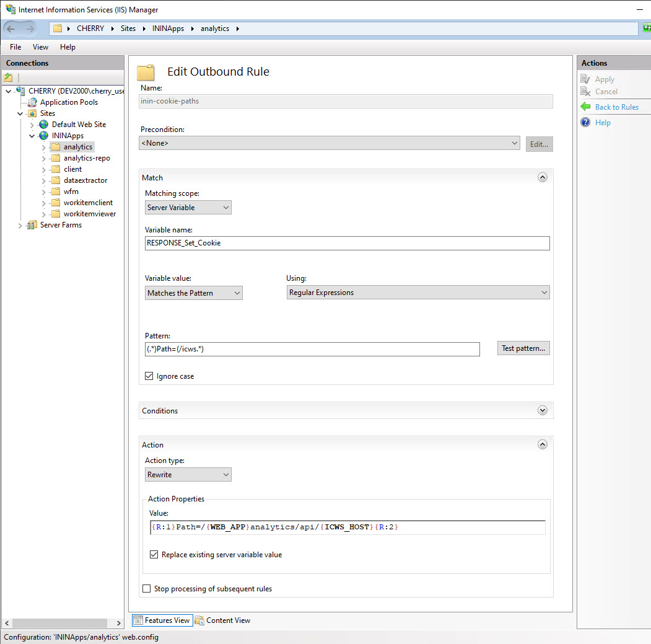
Task: Open the Default Web Site globe icon
Action: 43,124
